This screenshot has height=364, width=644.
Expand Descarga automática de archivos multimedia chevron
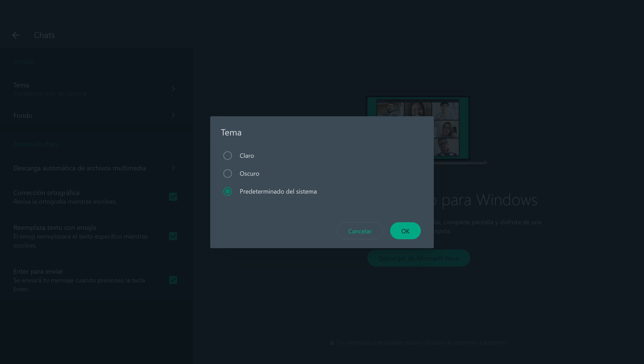(x=174, y=167)
